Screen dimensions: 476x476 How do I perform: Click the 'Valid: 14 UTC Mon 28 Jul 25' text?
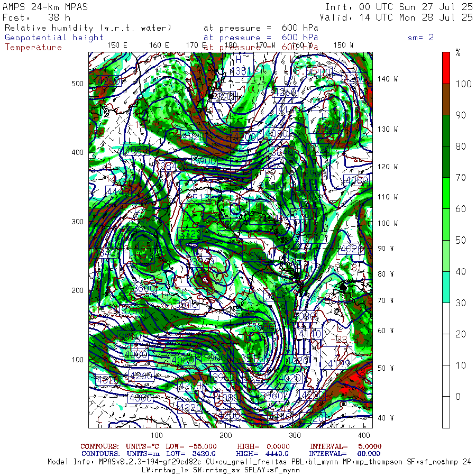point(396,17)
